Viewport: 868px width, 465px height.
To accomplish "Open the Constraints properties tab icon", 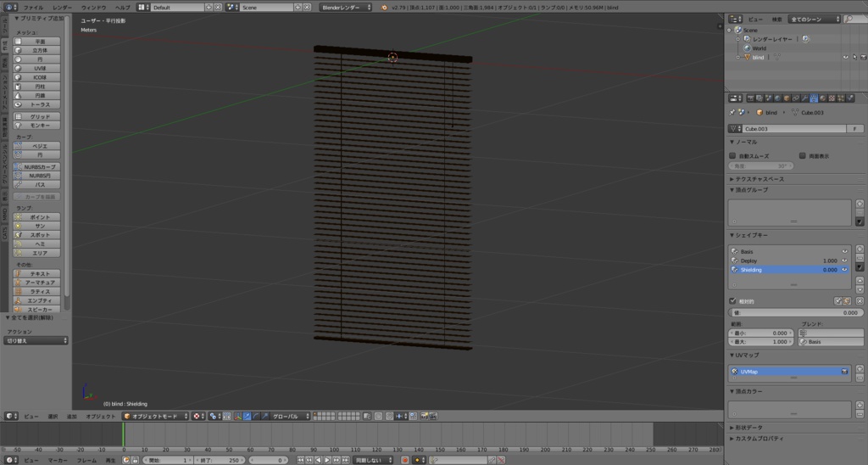I will click(x=796, y=98).
